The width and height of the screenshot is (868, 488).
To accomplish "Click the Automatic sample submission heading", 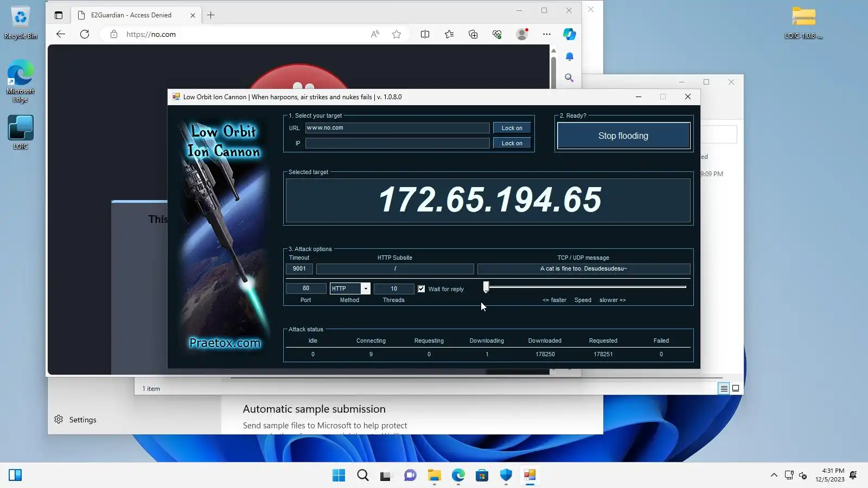I will pyautogui.click(x=314, y=409).
